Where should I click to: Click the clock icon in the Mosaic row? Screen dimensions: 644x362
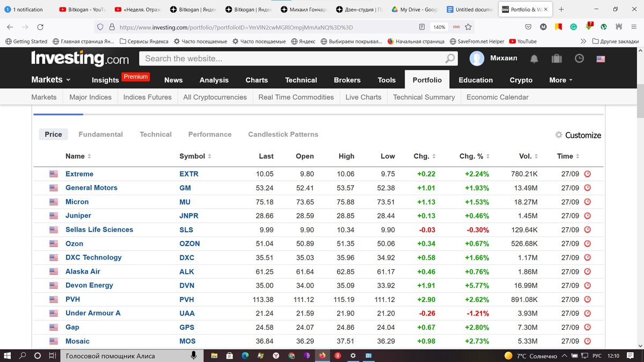tap(587, 341)
